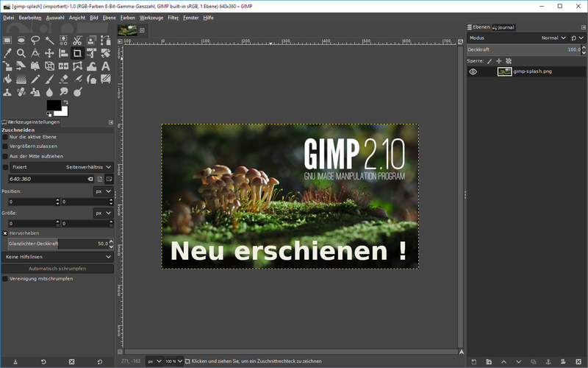
Task: Select the Measure compass tool
Action: coord(35,53)
